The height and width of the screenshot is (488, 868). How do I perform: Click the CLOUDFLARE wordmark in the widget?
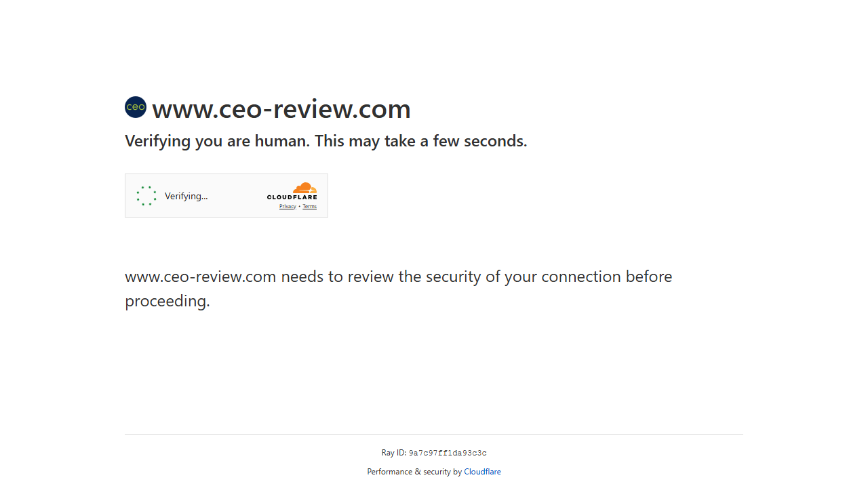[292, 197]
